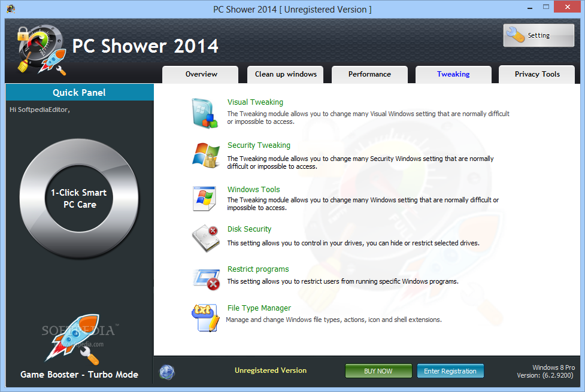The height and width of the screenshot is (392, 585).
Task: Open the Privacy Tools tab
Action: 537,74
